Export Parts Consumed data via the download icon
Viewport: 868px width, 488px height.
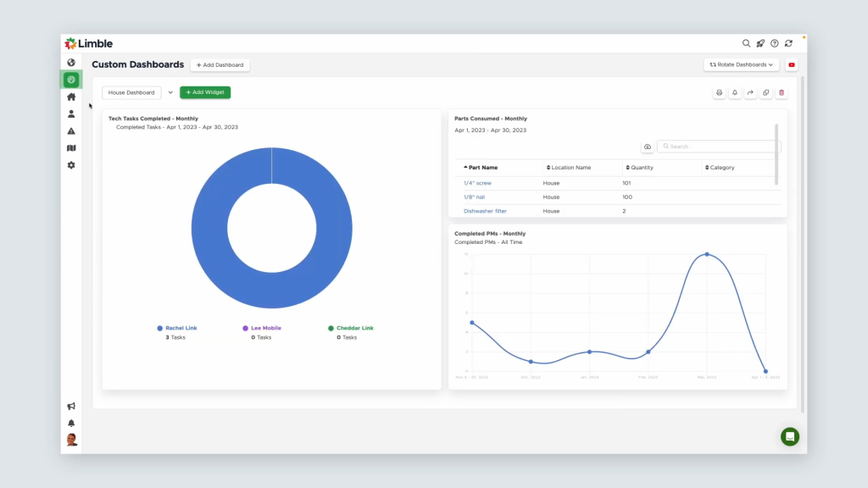coord(647,146)
